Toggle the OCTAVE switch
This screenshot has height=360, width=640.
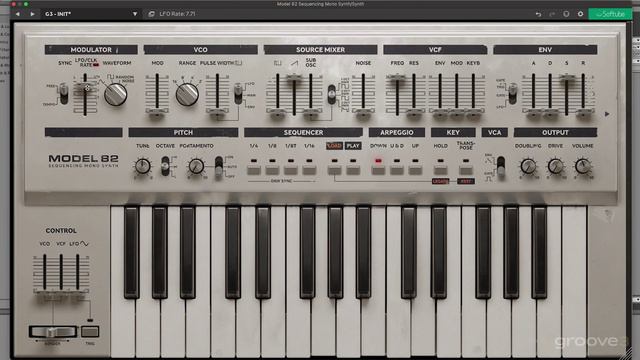(165, 166)
